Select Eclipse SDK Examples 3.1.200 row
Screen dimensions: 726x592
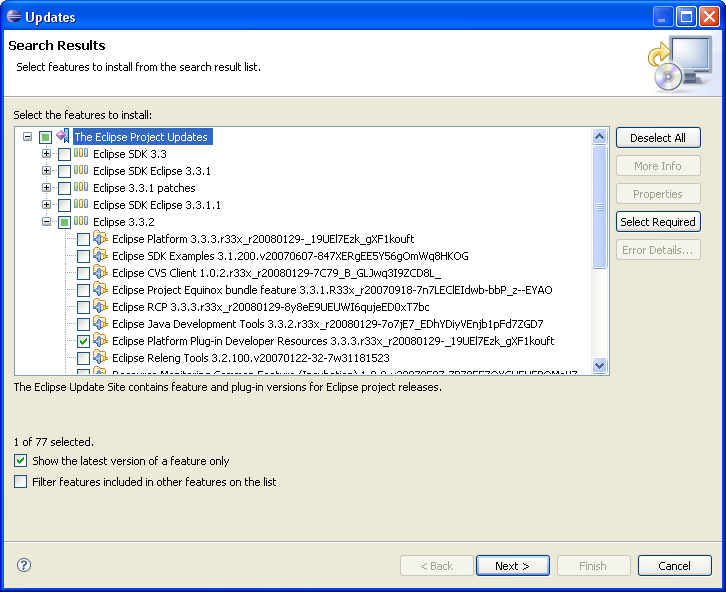coord(290,256)
